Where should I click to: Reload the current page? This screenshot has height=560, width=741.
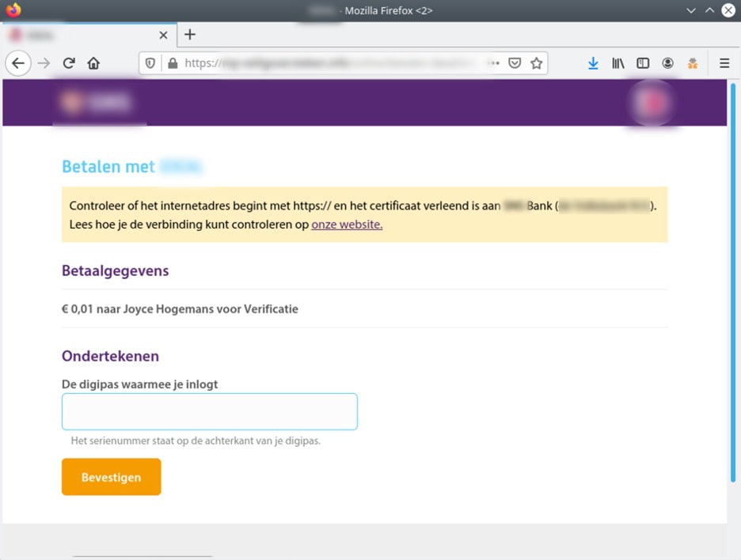(69, 63)
